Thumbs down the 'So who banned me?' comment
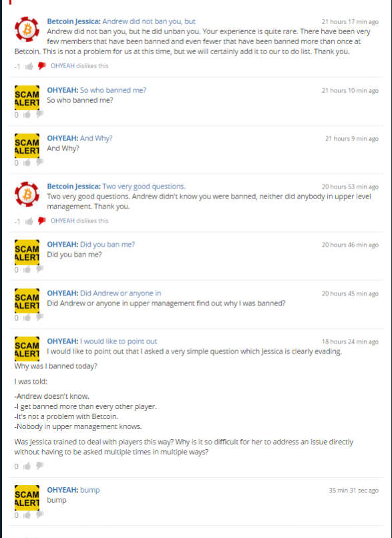The height and width of the screenshot is (538, 392). point(39,114)
